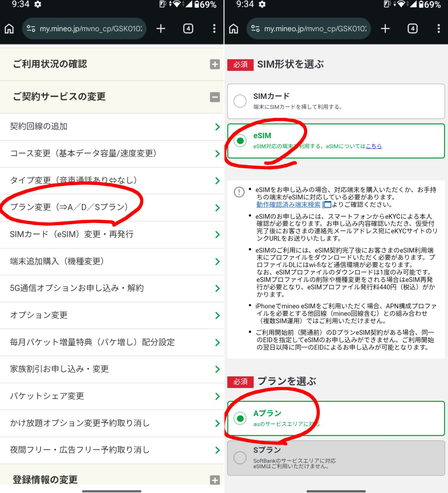This screenshot has width=448, height=493.
Task: Select the eSIM radio option
Action: pyautogui.click(x=240, y=141)
